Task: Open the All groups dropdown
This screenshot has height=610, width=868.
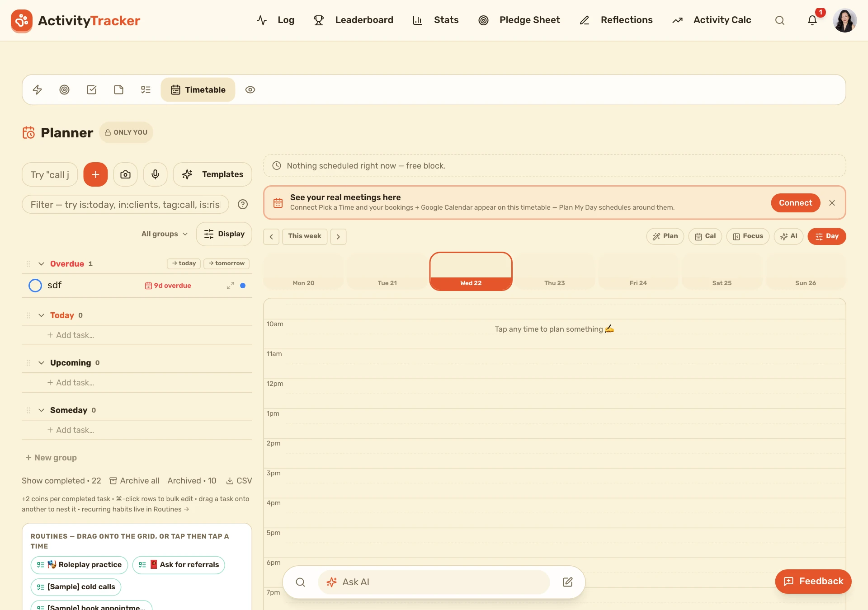Action: point(164,234)
